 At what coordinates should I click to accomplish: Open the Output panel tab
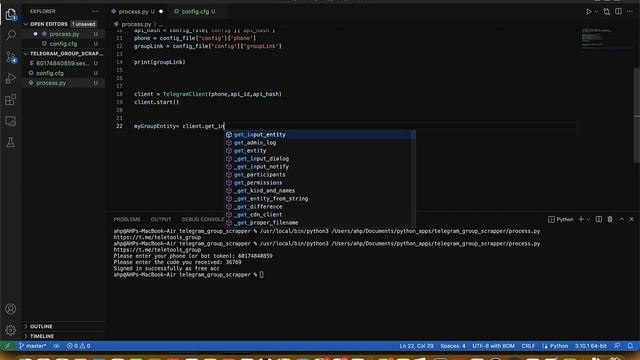[x=161, y=219]
